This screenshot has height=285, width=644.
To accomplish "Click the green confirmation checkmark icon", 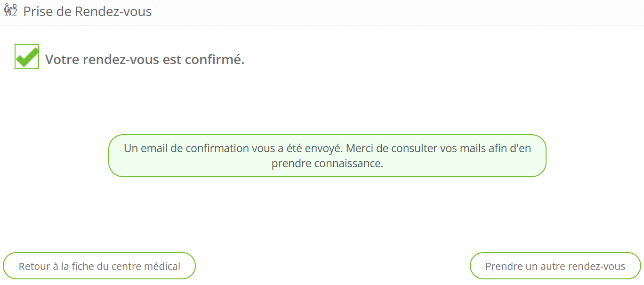I will (27, 57).
